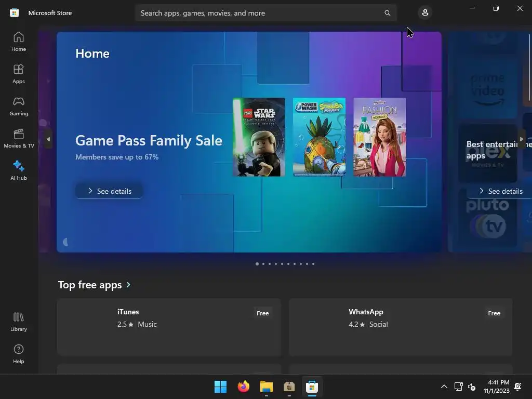Click the Microsoft Store logo icon

pos(14,13)
